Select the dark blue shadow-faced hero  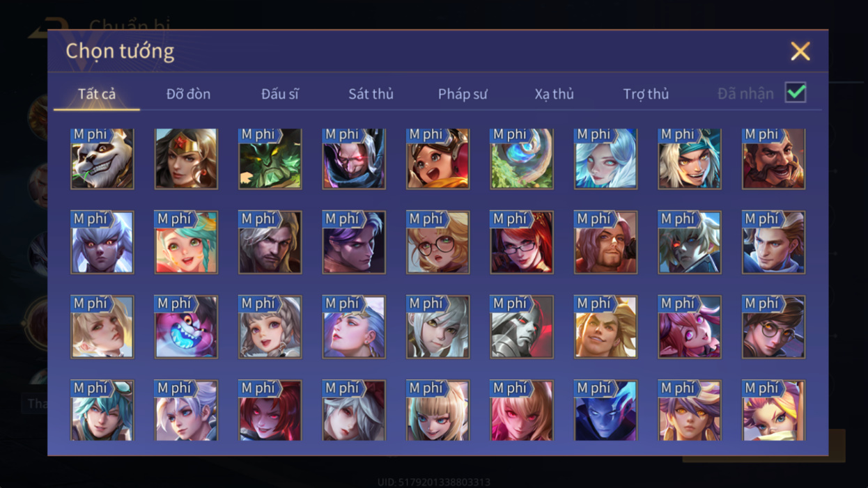606,411
